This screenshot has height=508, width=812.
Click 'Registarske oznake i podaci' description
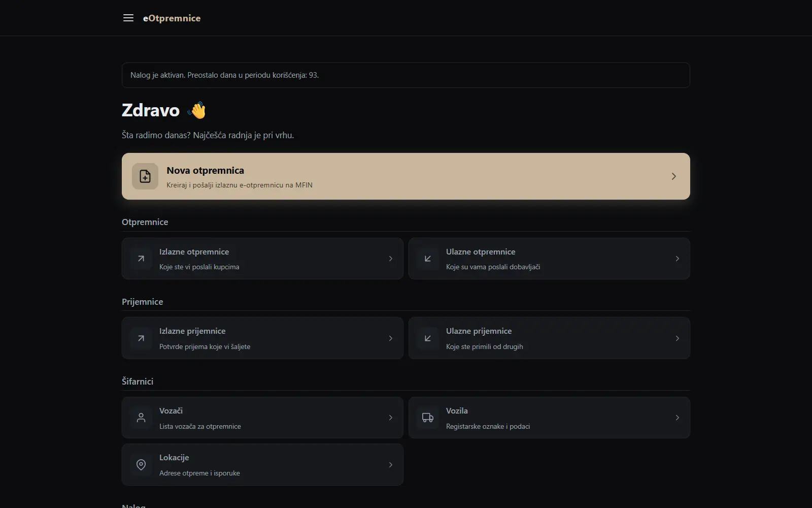pyautogui.click(x=488, y=426)
